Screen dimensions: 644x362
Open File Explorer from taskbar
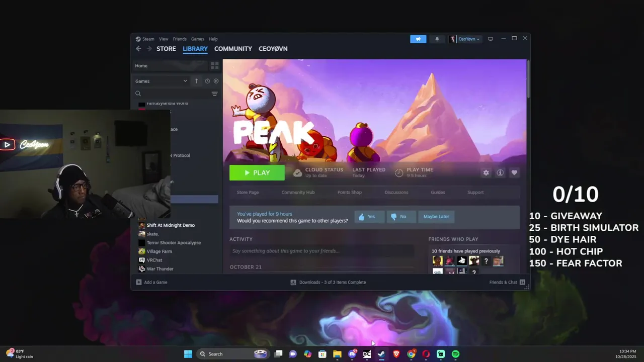coord(337,354)
